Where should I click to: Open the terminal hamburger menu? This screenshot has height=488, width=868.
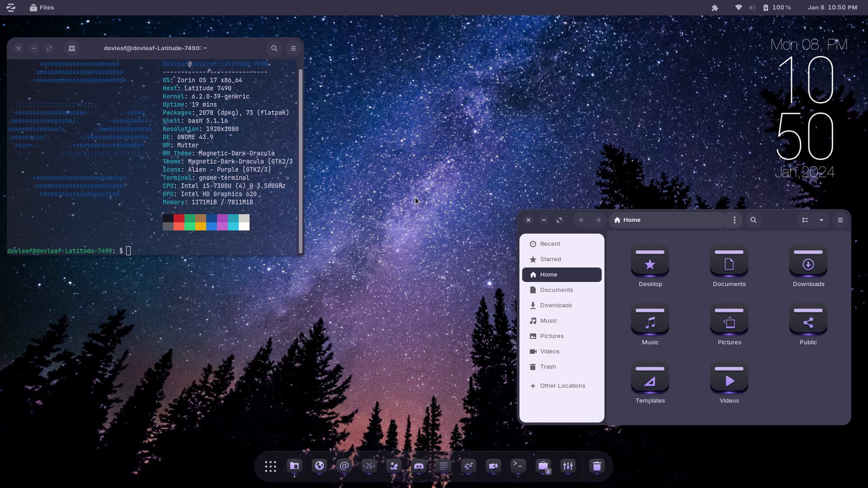point(293,48)
